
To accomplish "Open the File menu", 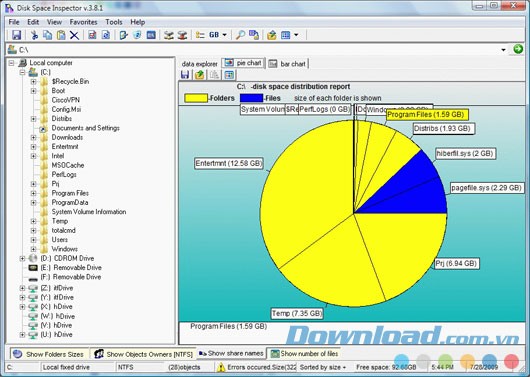I will pyautogui.click(x=14, y=22).
